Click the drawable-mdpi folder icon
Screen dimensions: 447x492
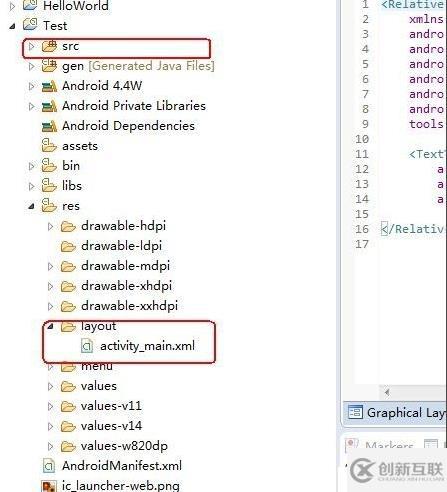point(68,267)
